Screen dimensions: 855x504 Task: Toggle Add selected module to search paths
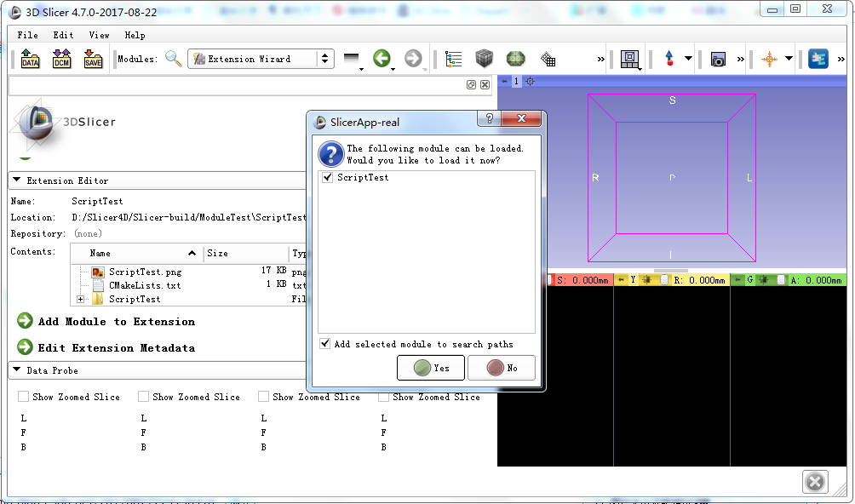(x=325, y=343)
